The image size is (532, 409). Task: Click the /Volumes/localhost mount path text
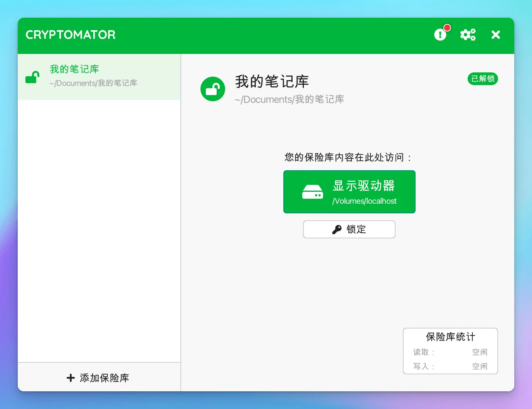[x=364, y=201]
